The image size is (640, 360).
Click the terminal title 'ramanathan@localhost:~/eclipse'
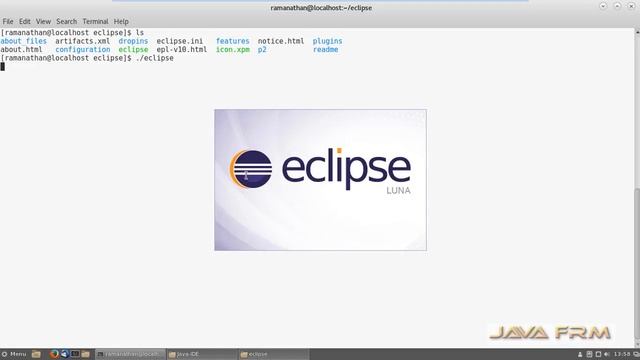(321, 8)
